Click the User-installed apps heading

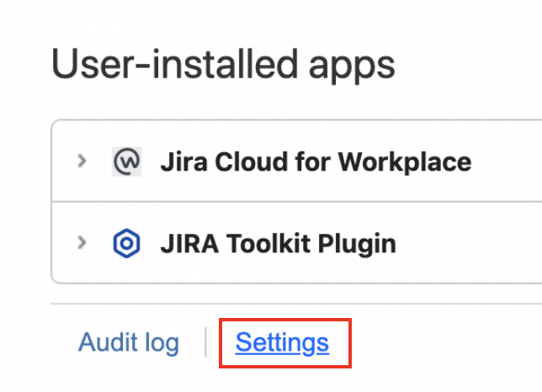click(x=223, y=65)
